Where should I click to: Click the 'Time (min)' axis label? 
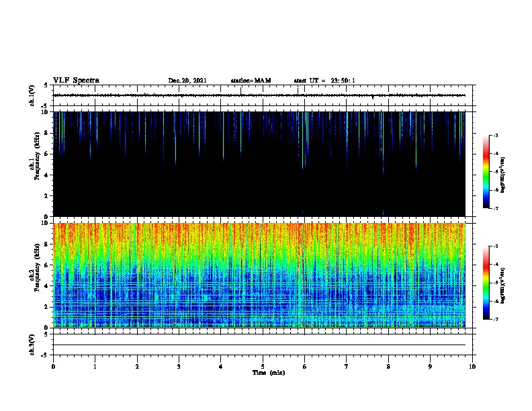pos(269,373)
